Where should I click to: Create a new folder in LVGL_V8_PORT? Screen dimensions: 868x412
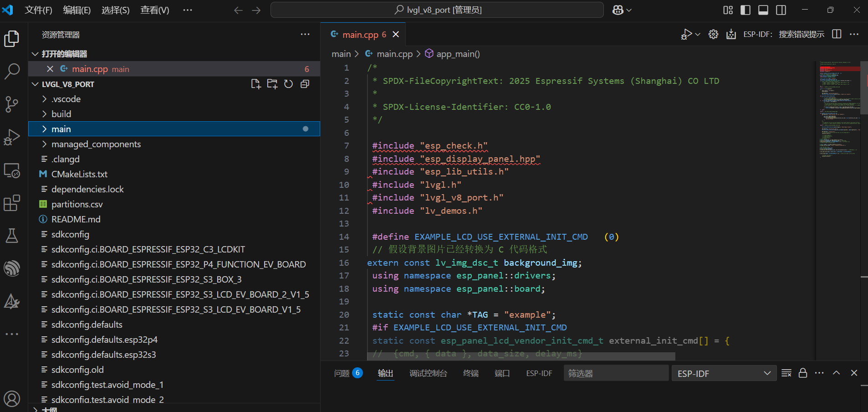click(x=272, y=84)
